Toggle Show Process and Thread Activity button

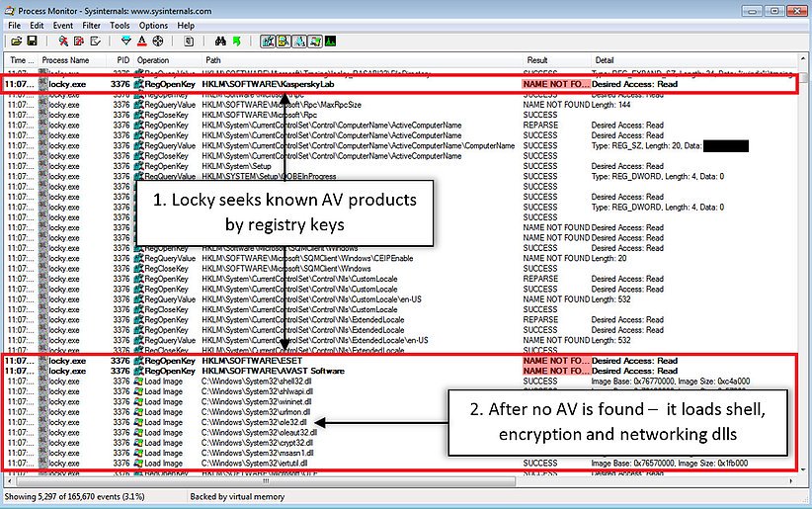tap(315, 41)
